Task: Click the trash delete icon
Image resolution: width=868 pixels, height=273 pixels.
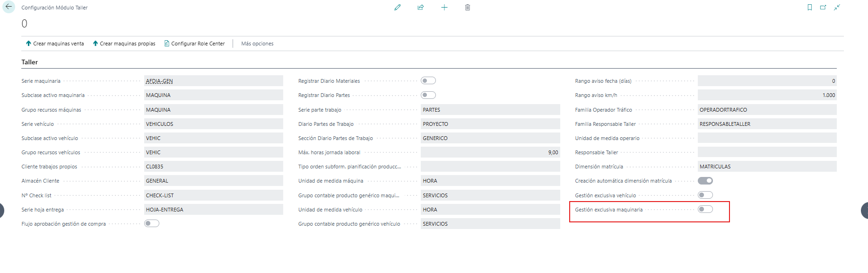Action: (468, 8)
